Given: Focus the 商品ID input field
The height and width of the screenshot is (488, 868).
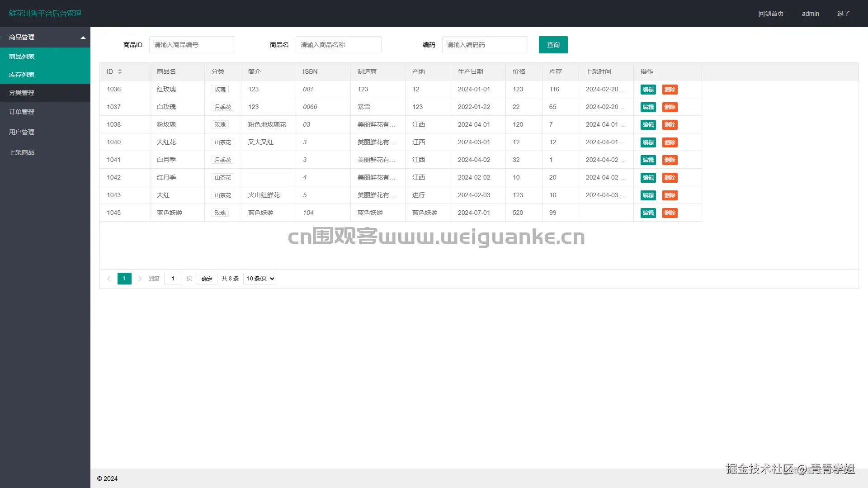Looking at the screenshot, I should click(x=192, y=45).
